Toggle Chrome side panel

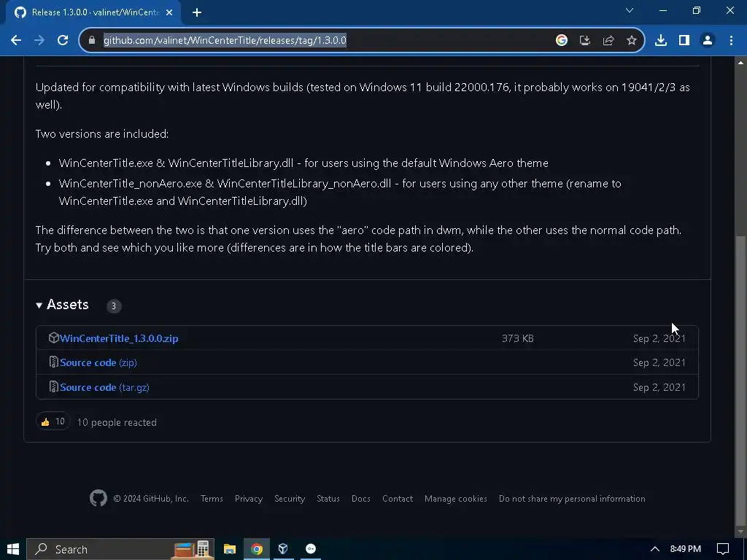684,41
